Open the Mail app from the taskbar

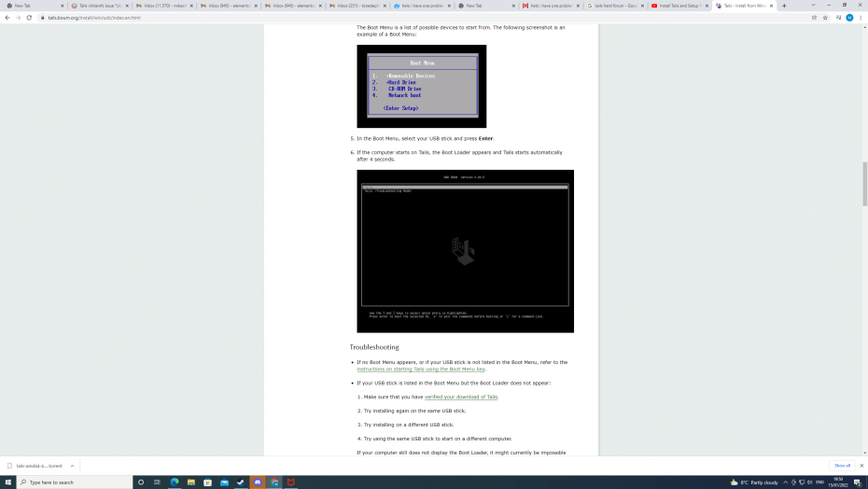pyautogui.click(x=224, y=482)
